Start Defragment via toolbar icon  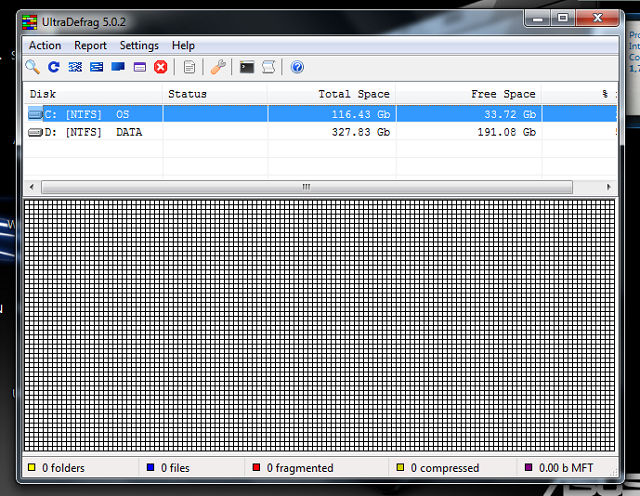[x=75, y=67]
